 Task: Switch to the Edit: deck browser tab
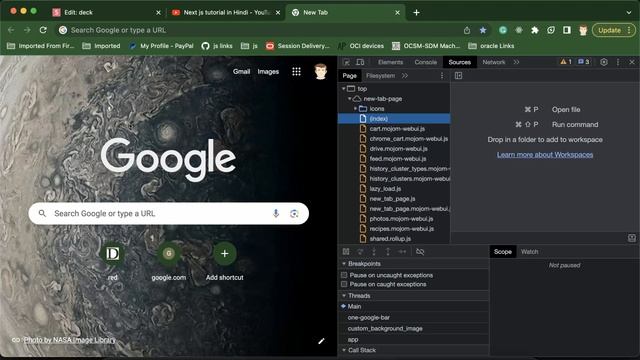(x=106, y=12)
